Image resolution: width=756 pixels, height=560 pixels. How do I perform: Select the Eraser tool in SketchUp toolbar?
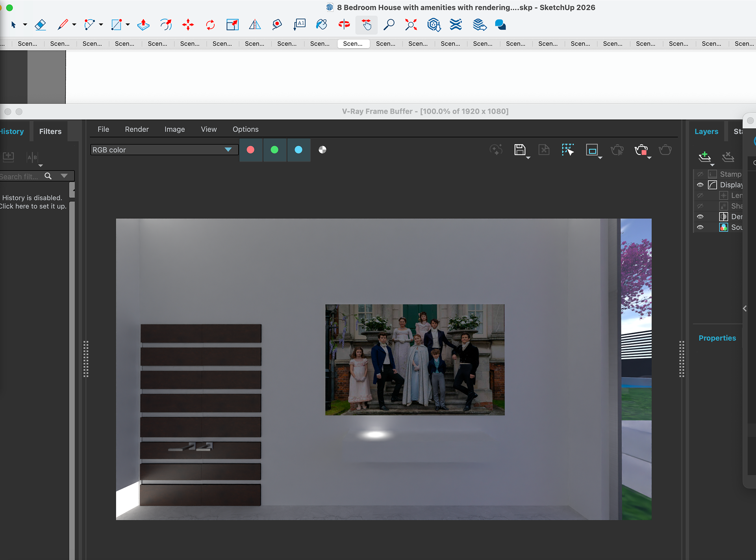click(x=40, y=25)
